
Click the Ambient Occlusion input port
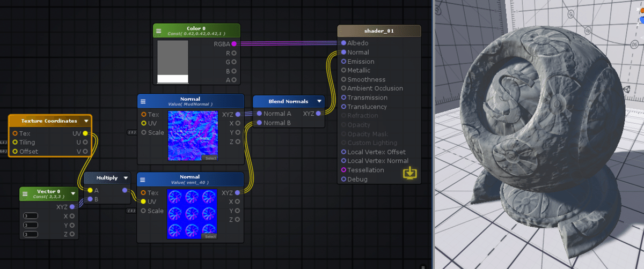tap(343, 88)
